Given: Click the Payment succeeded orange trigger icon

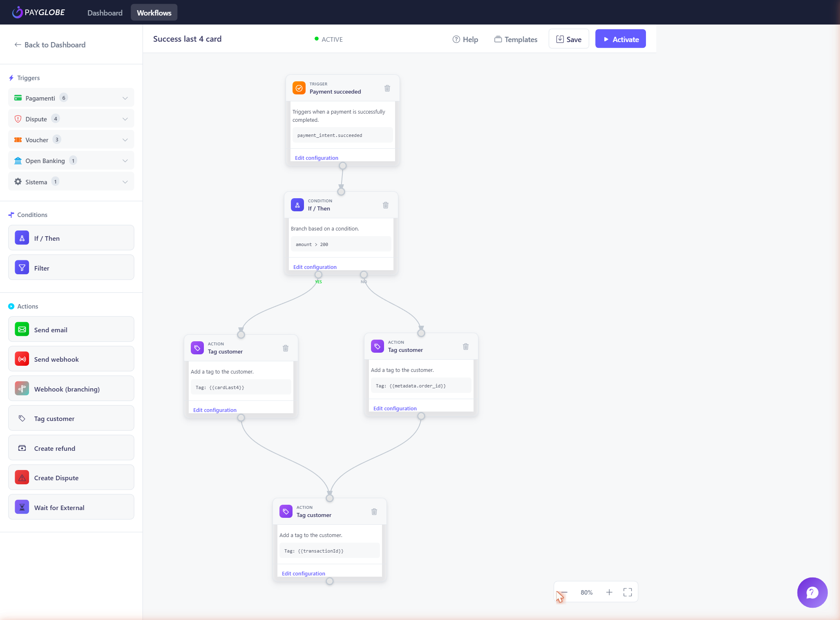Looking at the screenshot, I should (299, 88).
